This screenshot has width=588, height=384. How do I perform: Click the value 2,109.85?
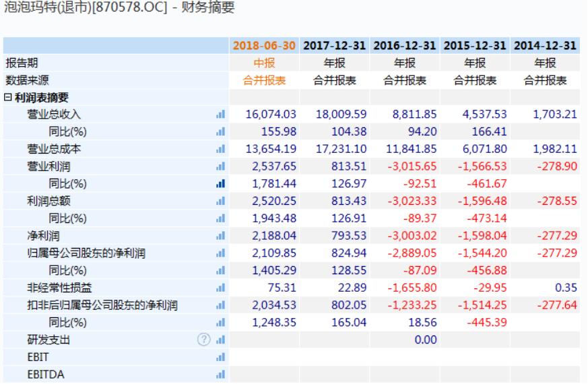pyautogui.click(x=273, y=253)
